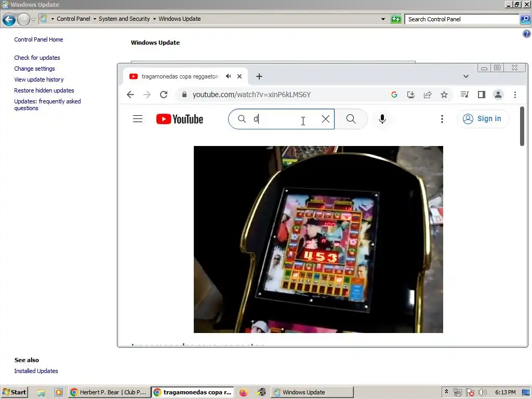Screen dimensions: 532x399
Task: Reload the YouTube page
Action: pos(164,95)
